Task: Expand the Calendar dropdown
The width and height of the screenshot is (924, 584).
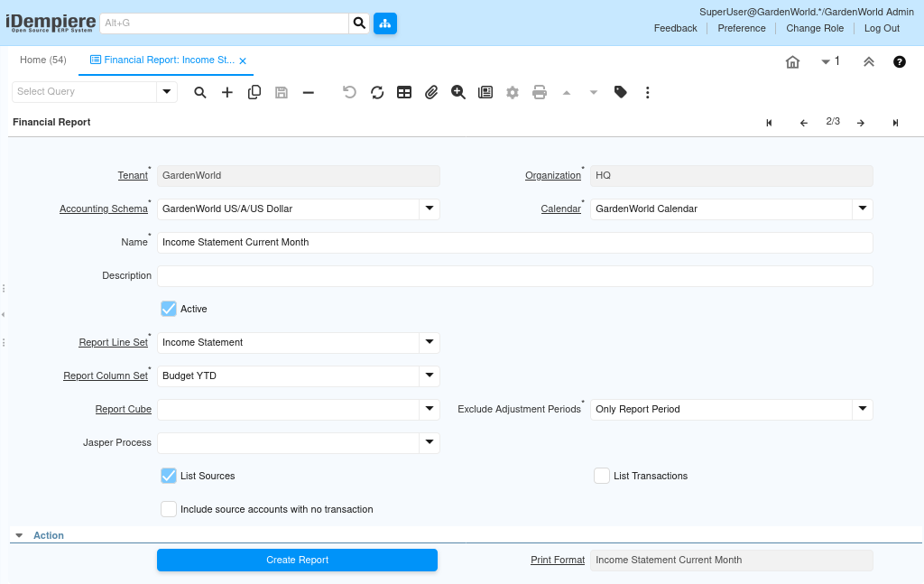Action: pyautogui.click(x=863, y=209)
